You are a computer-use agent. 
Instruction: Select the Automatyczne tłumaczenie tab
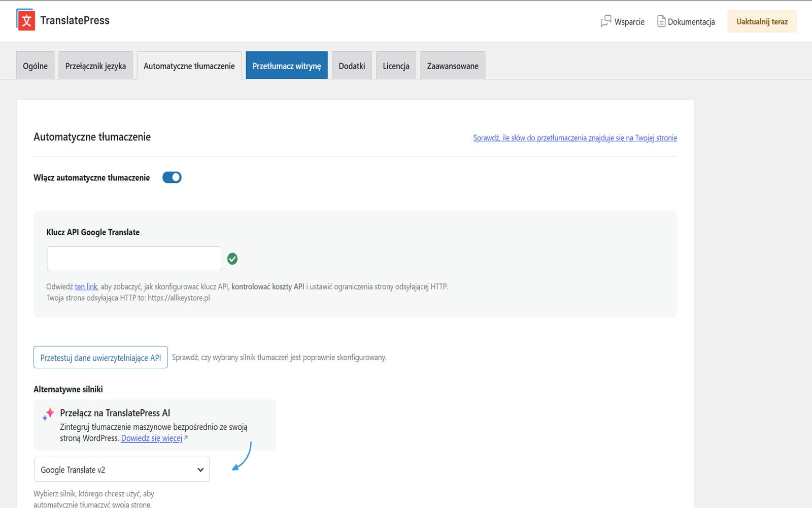click(189, 66)
